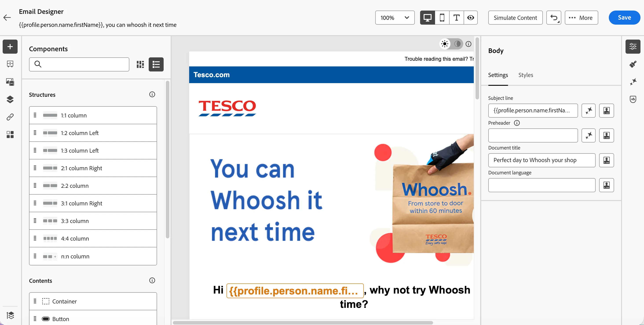
Task: Open settings sliders icon in right rail
Action: (633, 46)
